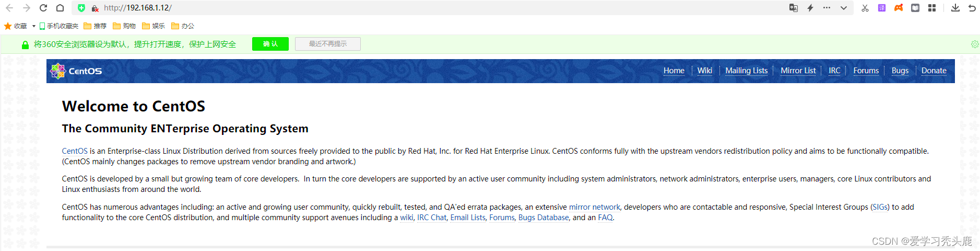Open the page translation icon in address bar
The height and width of the screenshot is (251, 980).
tap(793, 8)
